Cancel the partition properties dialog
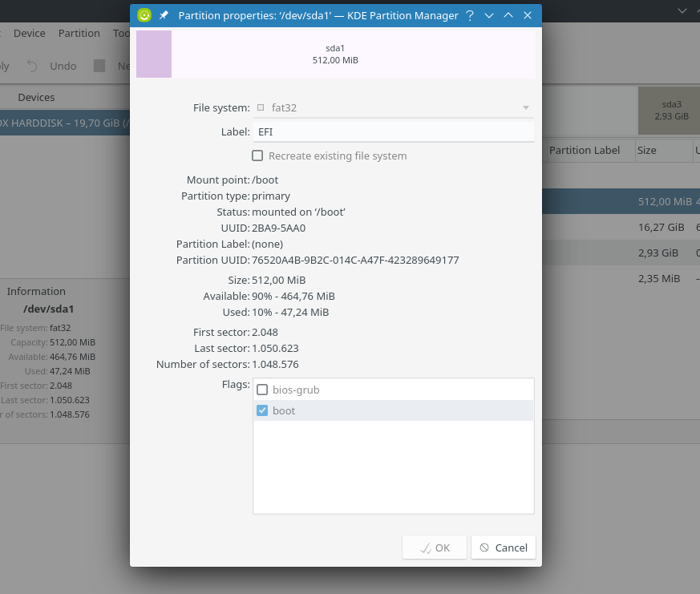 [503, 547]
